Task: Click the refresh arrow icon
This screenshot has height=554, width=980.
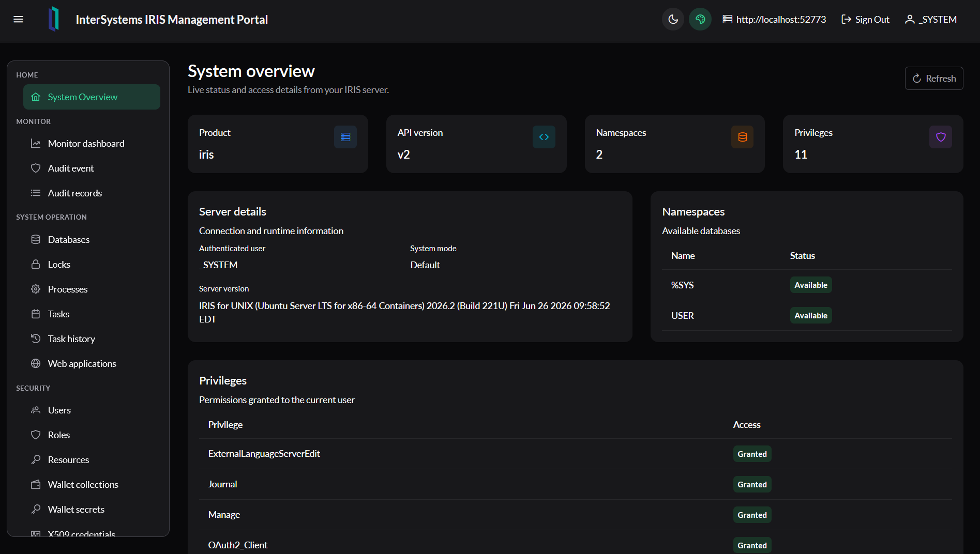Action: tap(917, 79)
